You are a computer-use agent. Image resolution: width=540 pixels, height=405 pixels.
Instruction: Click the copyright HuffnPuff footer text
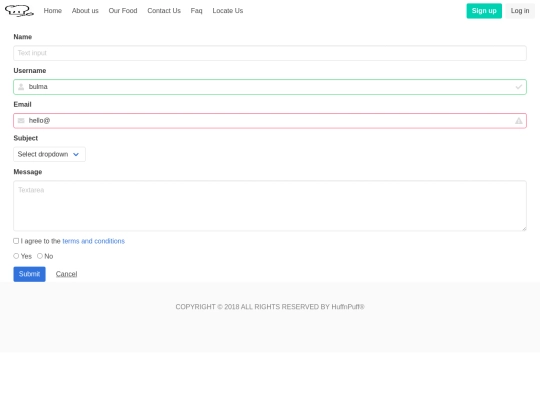[270, 307]
